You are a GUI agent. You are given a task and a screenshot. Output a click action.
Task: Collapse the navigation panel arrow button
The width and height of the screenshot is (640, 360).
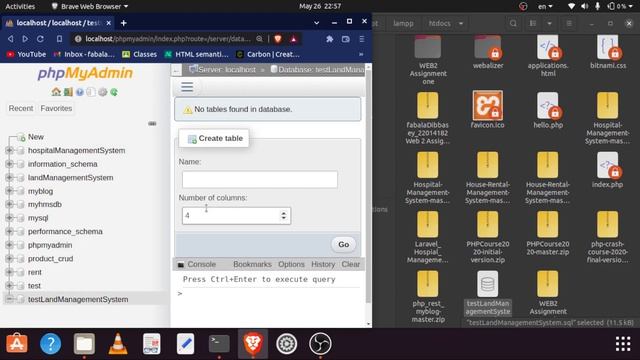(x=176, y=70)
